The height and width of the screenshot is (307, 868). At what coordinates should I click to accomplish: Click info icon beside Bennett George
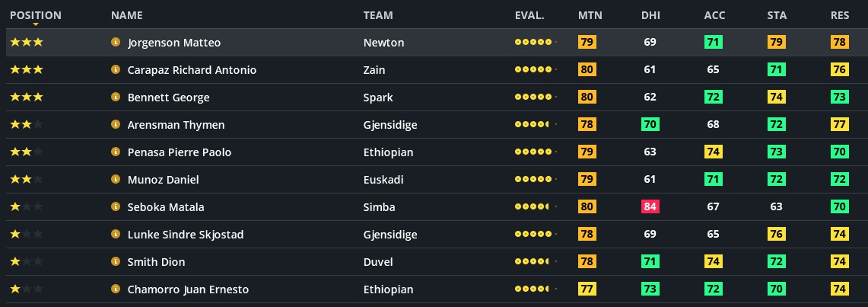116,98
